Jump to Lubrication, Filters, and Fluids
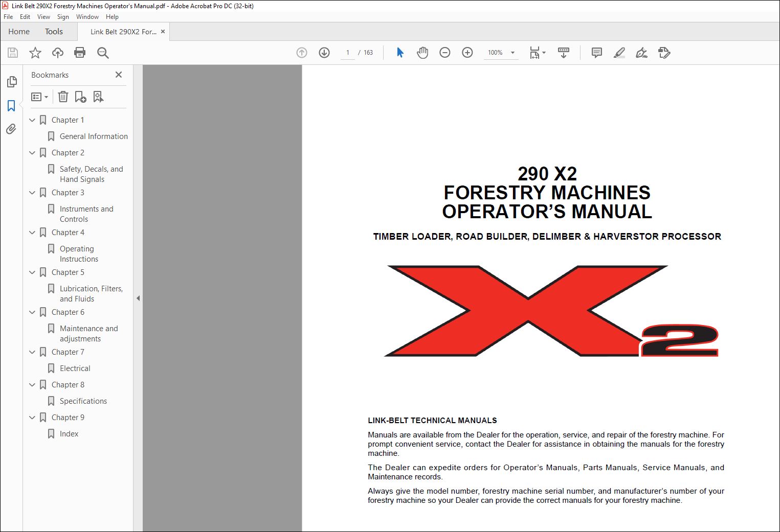This screenshot has height=532, width=780. tap(91, 294)
